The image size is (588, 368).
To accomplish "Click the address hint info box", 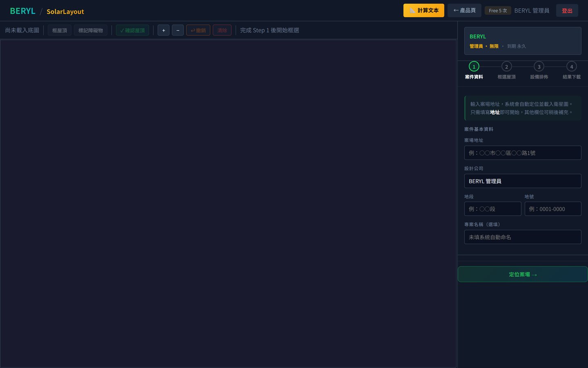I will 523,108.
